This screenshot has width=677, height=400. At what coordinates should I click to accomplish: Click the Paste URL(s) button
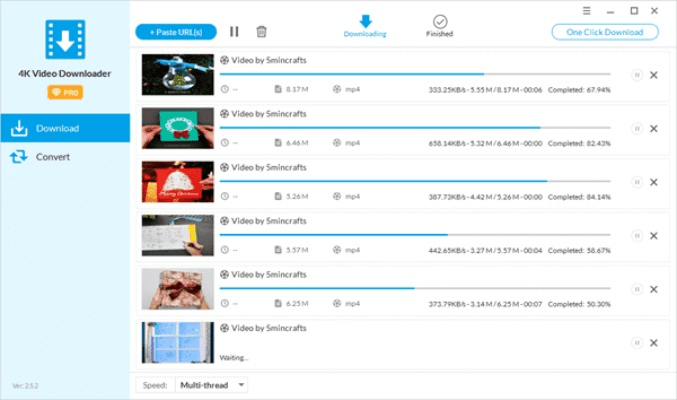pyautogui.click(x=176, y=32)
